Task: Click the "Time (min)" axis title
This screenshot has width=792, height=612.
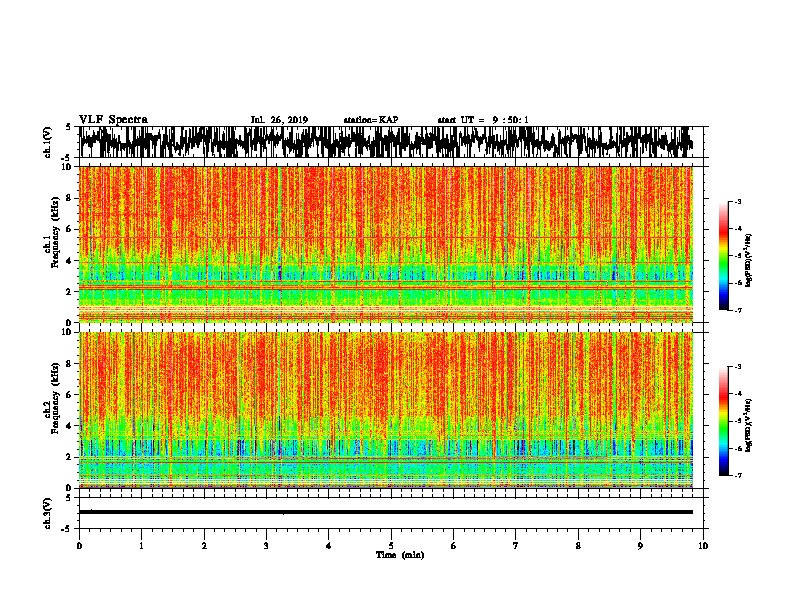Action: click(400, 555)
